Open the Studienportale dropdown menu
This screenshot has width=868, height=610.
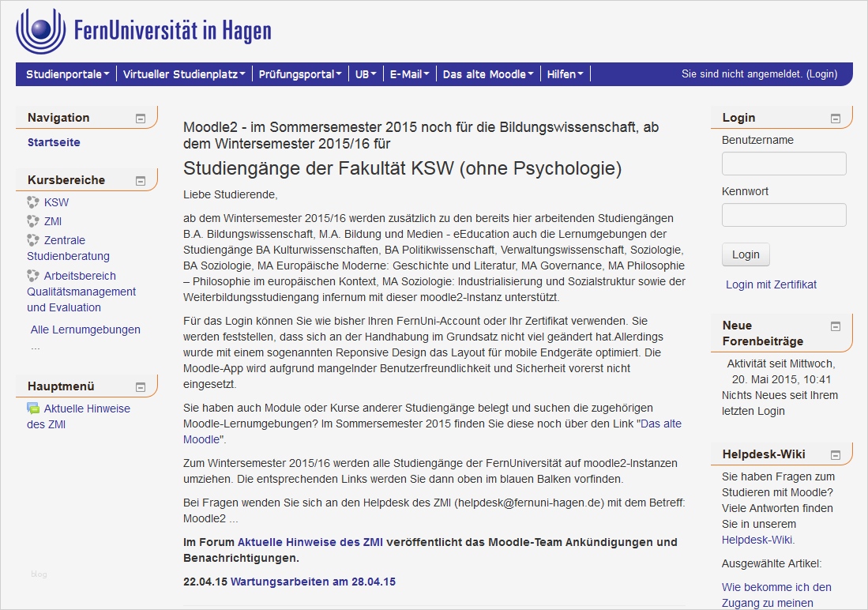tap(68, 74)
